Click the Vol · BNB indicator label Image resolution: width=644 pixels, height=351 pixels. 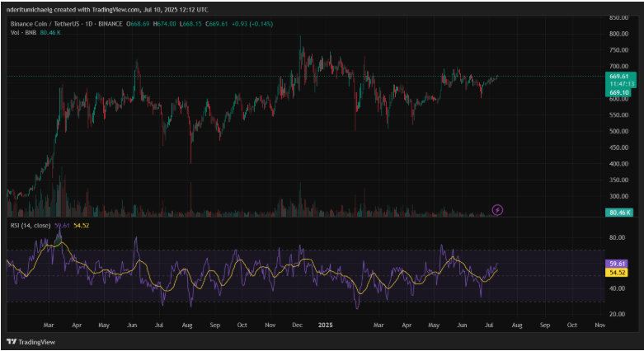(23, 32)
